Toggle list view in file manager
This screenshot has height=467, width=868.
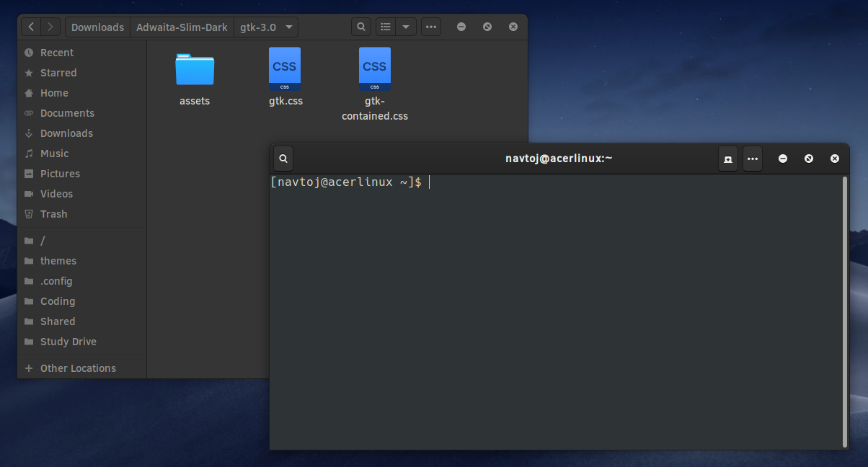pos(386,27)
